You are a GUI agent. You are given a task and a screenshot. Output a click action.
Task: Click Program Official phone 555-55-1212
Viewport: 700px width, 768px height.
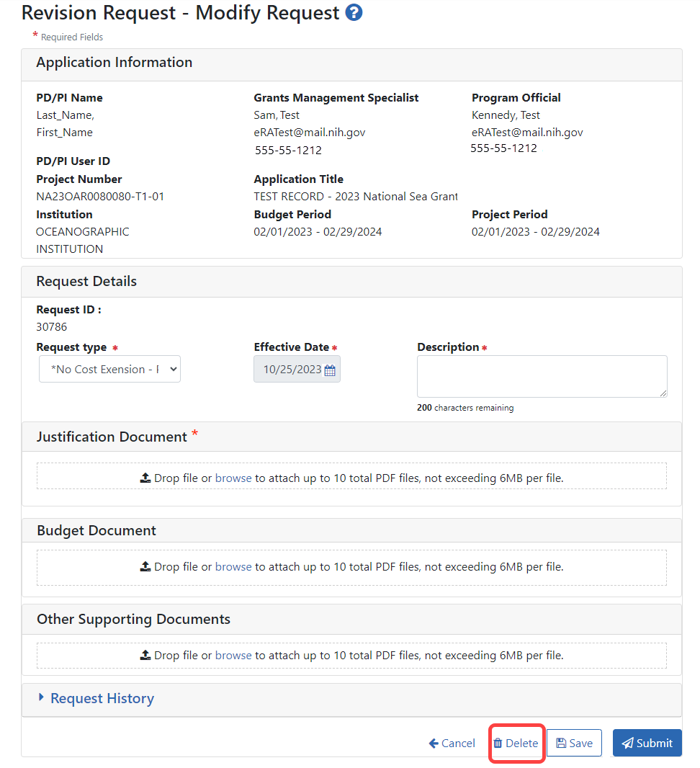pos(503,148)
